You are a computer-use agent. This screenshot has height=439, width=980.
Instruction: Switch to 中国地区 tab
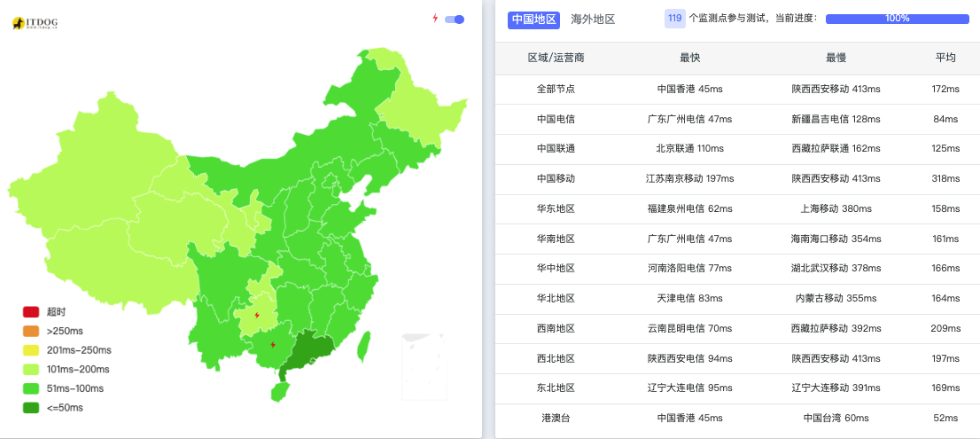[533, 20]
